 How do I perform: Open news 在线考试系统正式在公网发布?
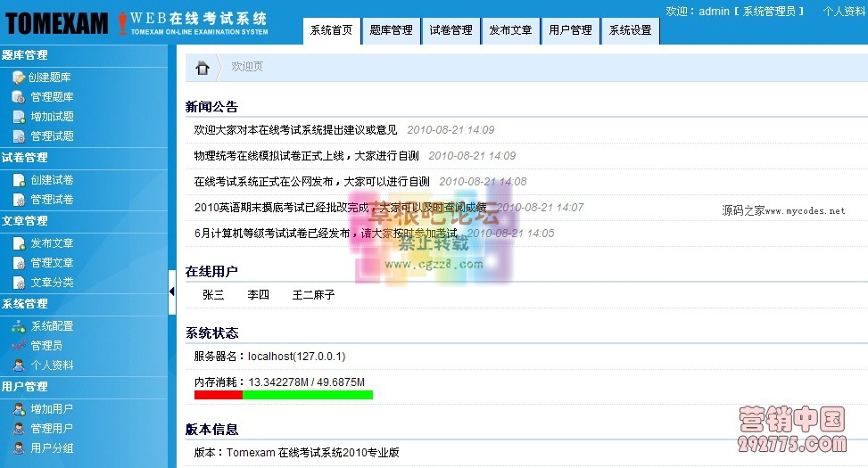(311, 182)
